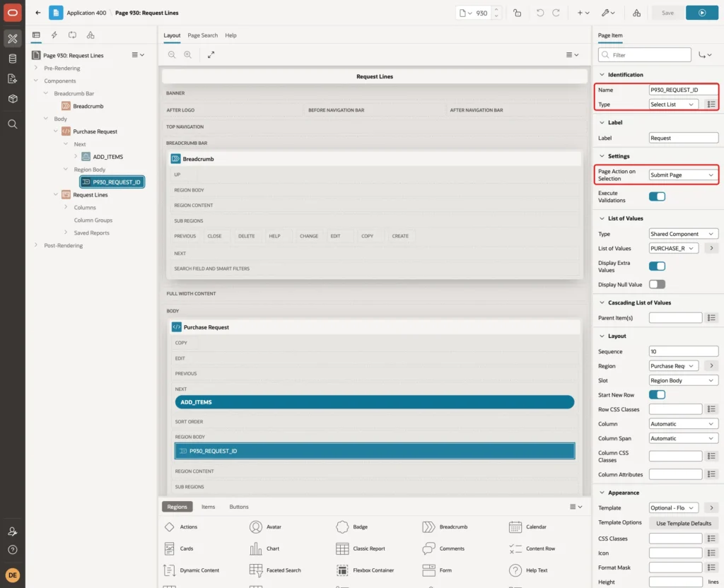This screenshot has width=724, height=588.
Task: Open Shared Components from the top toolbar
Action: (x=636, y=13)
